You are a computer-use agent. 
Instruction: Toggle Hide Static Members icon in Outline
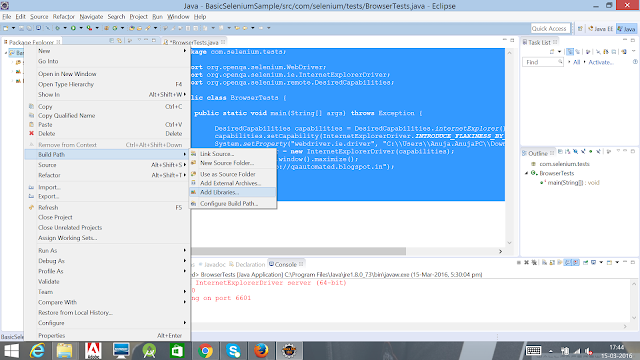tap(583, 152)
